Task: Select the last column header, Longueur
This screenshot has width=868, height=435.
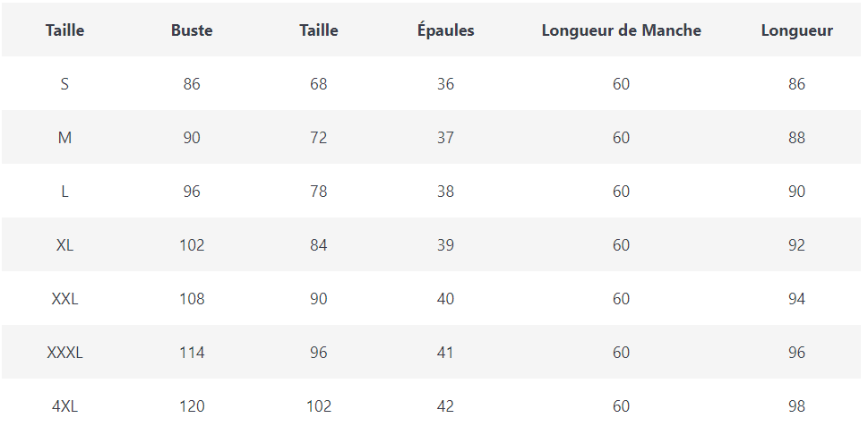Action: [x=796, y=30]
